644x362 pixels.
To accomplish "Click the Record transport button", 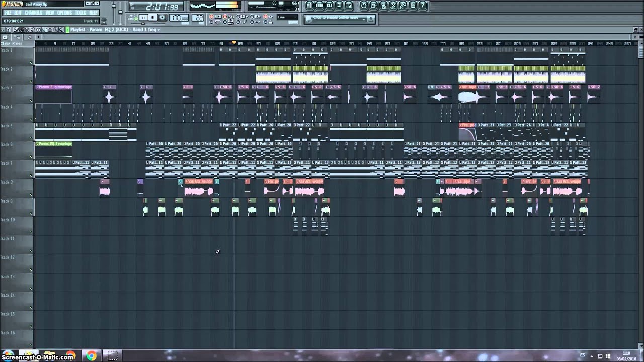I will pos(162,18).
